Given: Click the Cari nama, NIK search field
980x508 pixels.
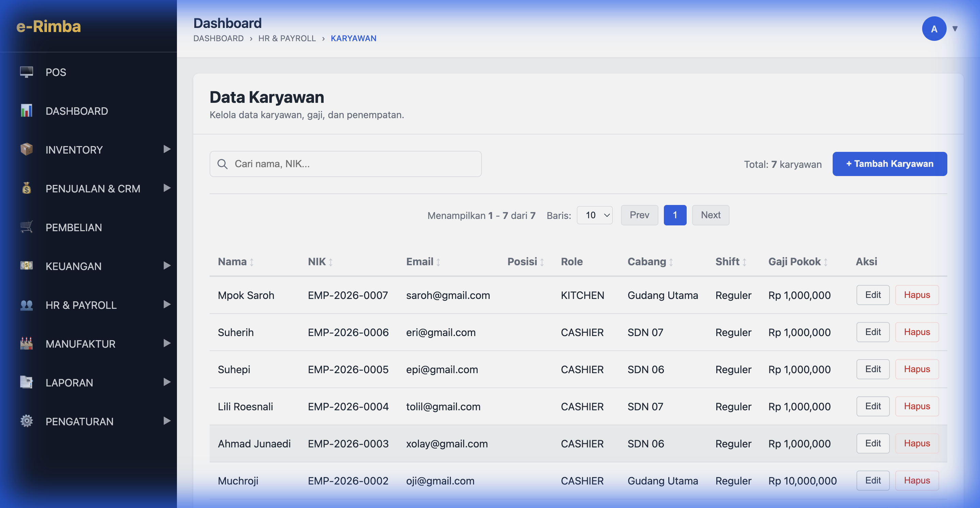Looking at the screenshot, I should pyautogui.click(x=345, y=164).
